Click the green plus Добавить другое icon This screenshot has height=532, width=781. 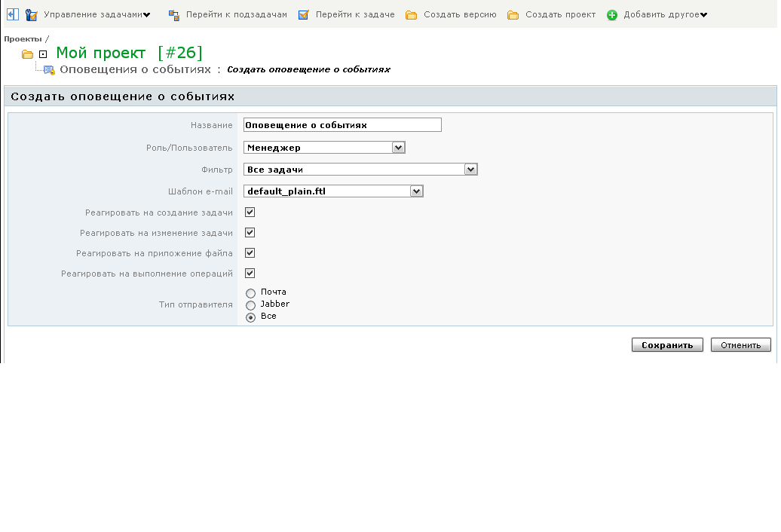click(612, 15)
